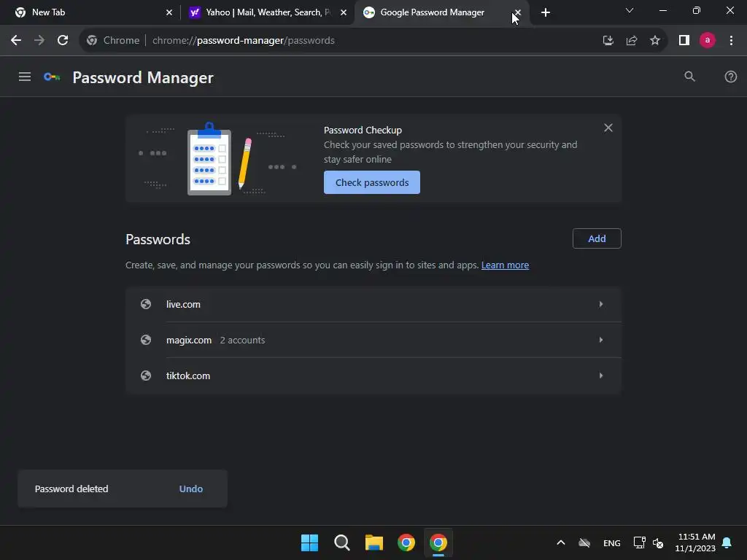Open the tab search dropdown
The height and width of the screenshot is (560, 747).
click(630, 10)
